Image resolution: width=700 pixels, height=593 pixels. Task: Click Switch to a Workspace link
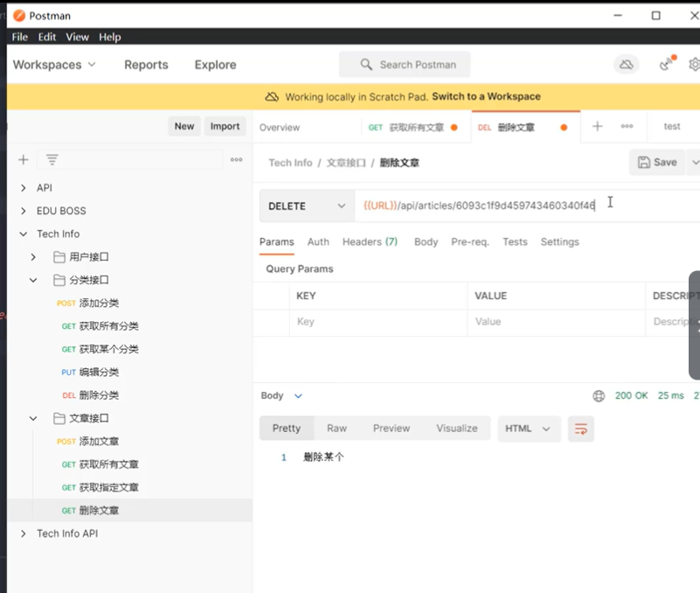pyautogui.click(x=486, y=96)
